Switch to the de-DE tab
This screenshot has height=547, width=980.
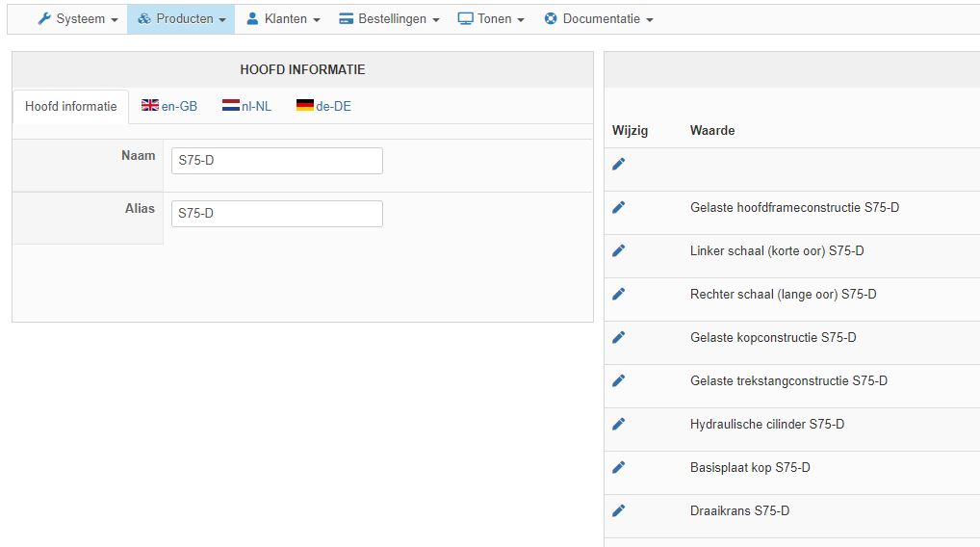click(323, 106)
